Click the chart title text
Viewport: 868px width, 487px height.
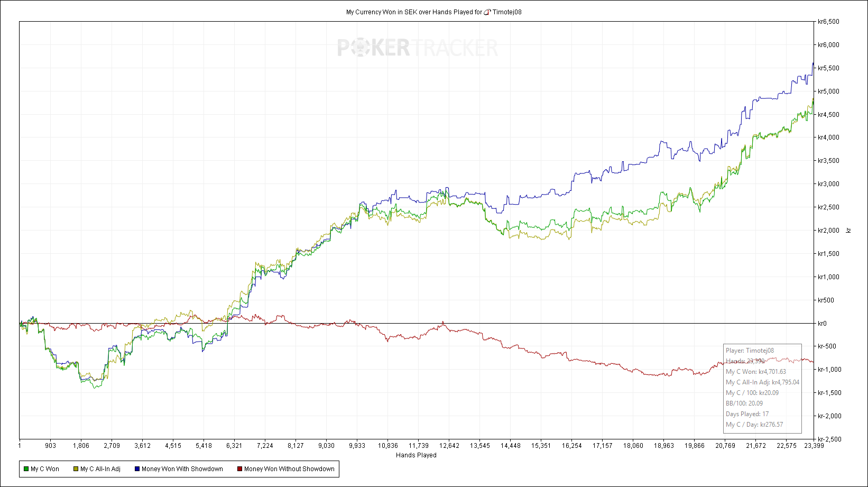(x=433, y=12)
